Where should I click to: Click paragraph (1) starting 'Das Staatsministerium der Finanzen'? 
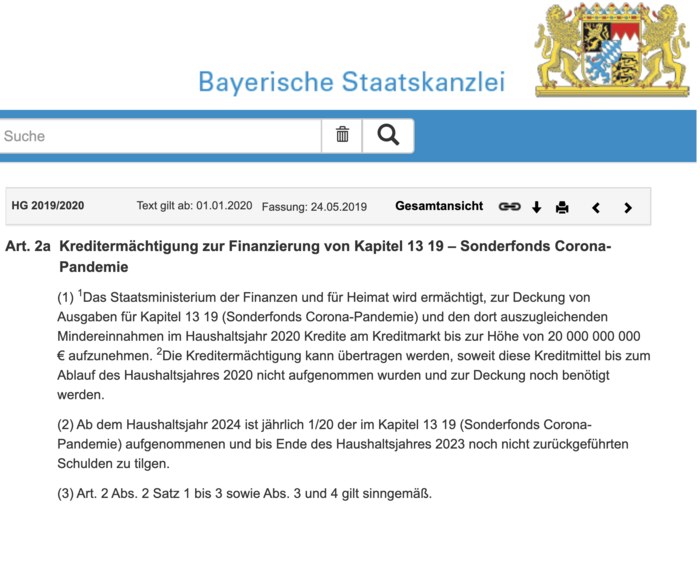(354, 346)
